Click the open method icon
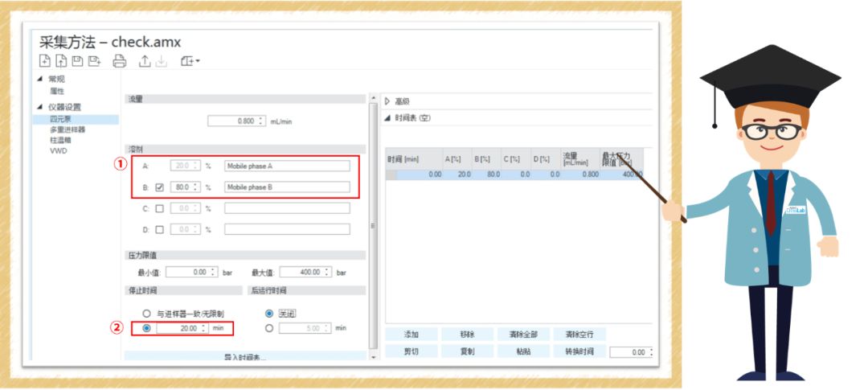This screenshot has height=390, width=868. (61, 61)
